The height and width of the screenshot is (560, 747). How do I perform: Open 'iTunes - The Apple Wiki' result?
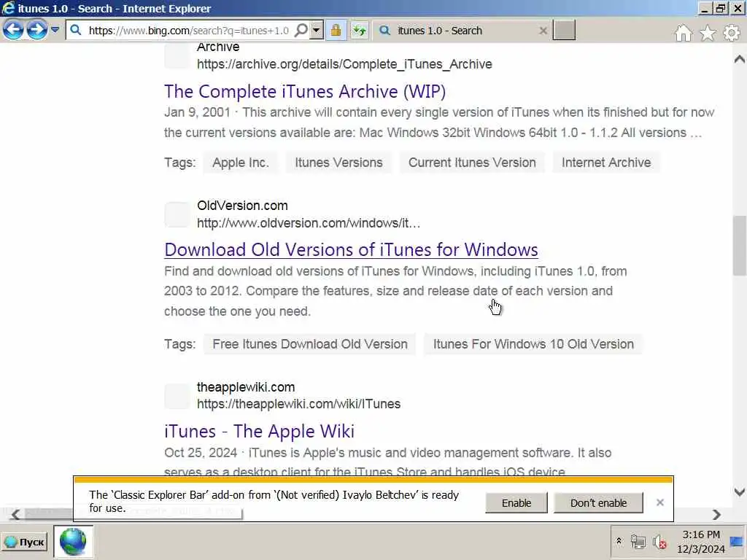click(x=259, y=432)
